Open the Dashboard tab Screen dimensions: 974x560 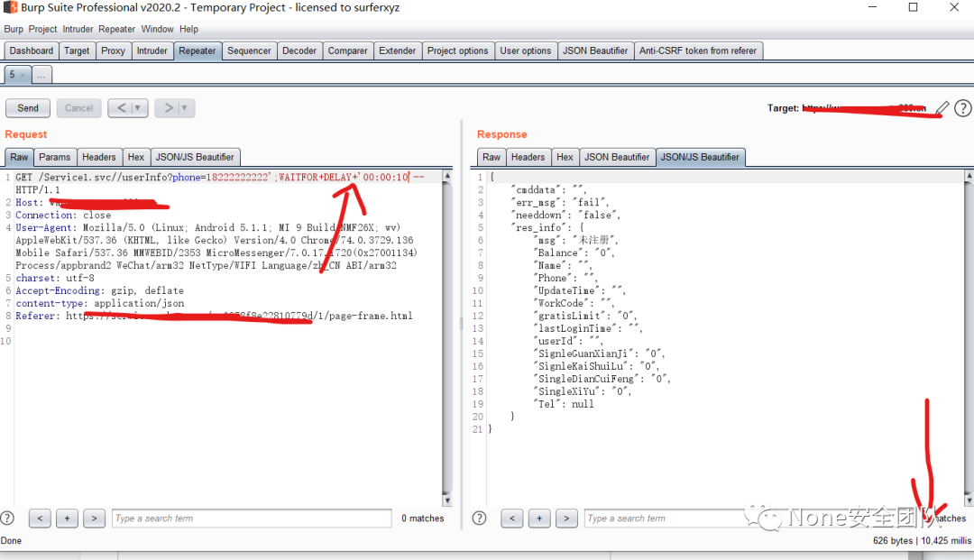click(x=31, y=50)
